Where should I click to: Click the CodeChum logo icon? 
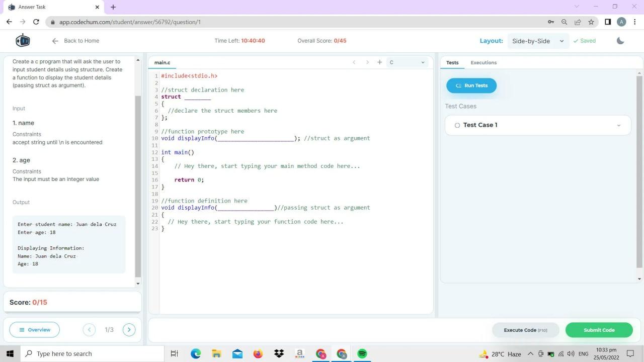coord(23,41)
